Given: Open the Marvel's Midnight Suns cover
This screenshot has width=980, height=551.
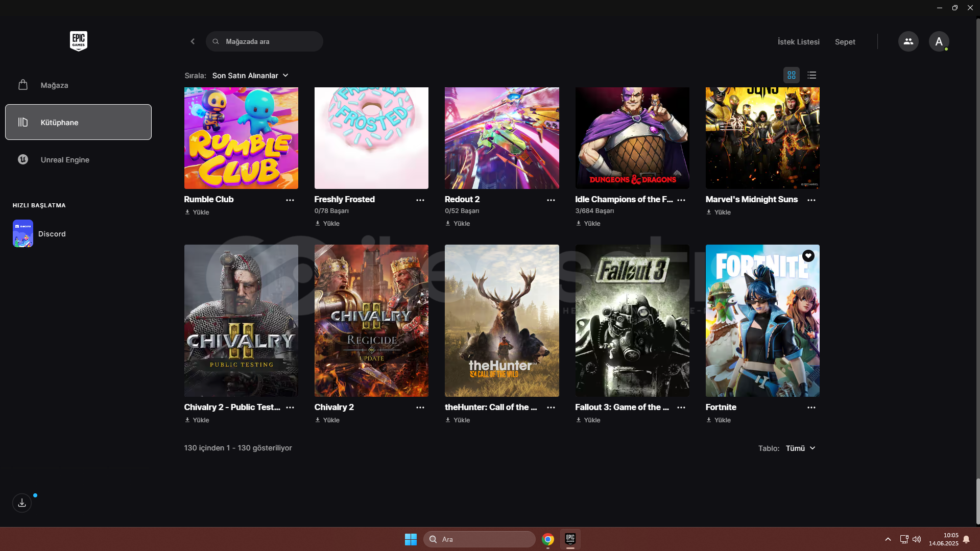Looking at the screenshot, I should pos(762,138).
